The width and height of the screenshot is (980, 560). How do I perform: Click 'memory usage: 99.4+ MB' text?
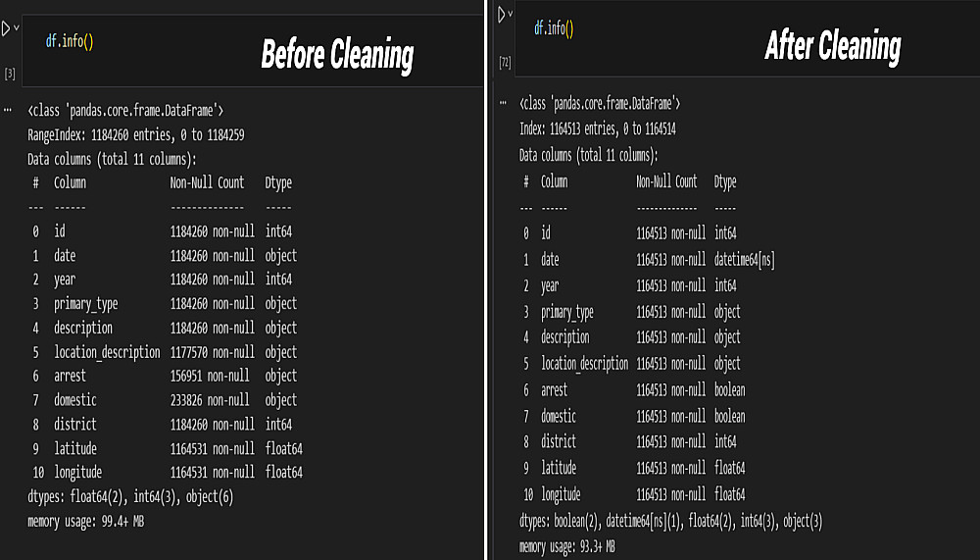tap(86, 521)
